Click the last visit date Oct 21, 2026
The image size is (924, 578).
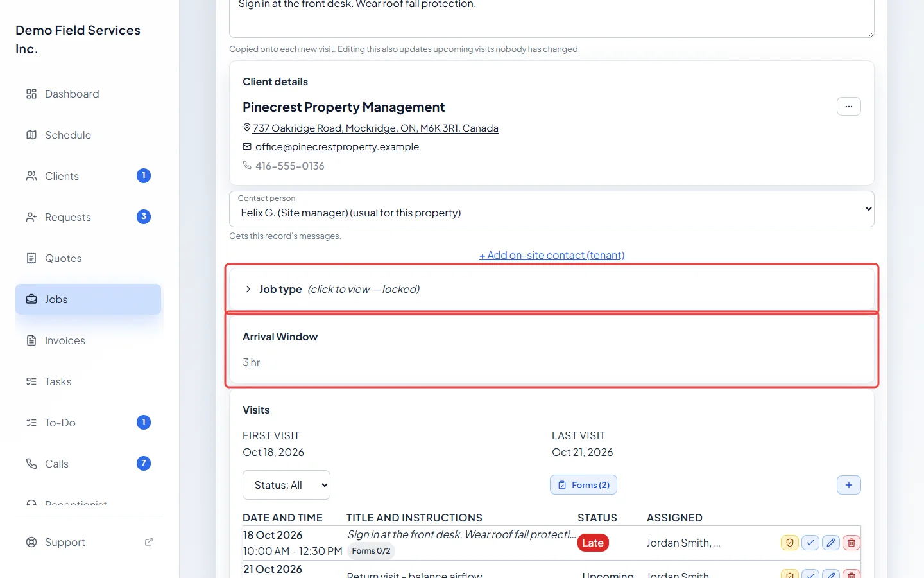[582, 452]
